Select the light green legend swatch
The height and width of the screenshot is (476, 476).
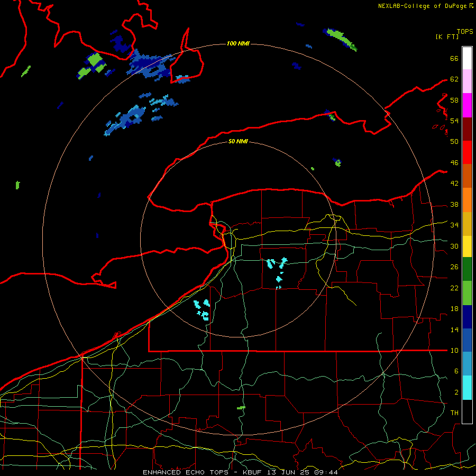pos(467,293)
